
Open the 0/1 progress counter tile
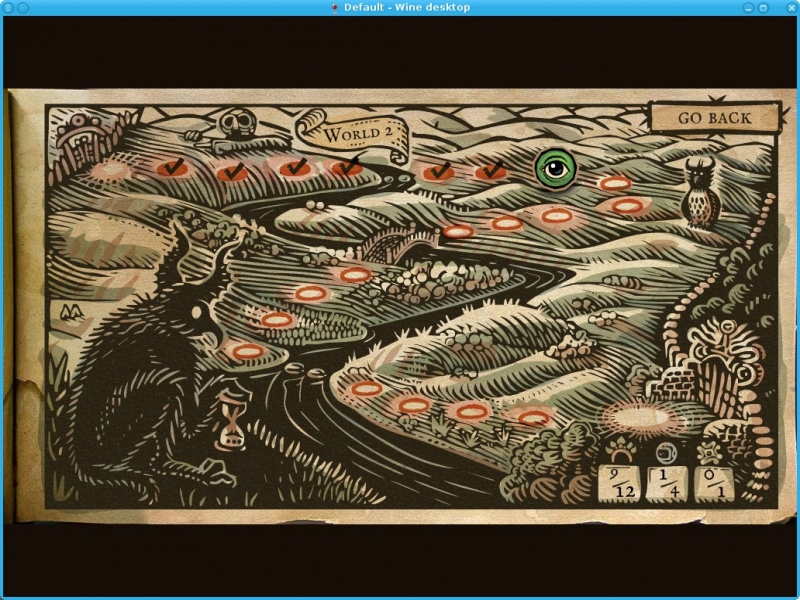coord(713,482)
